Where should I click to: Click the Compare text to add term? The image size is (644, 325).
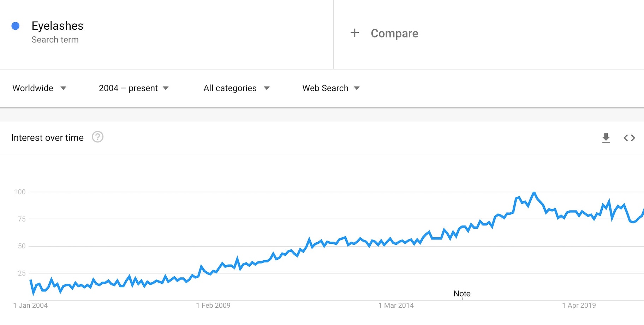click(394, 33)
